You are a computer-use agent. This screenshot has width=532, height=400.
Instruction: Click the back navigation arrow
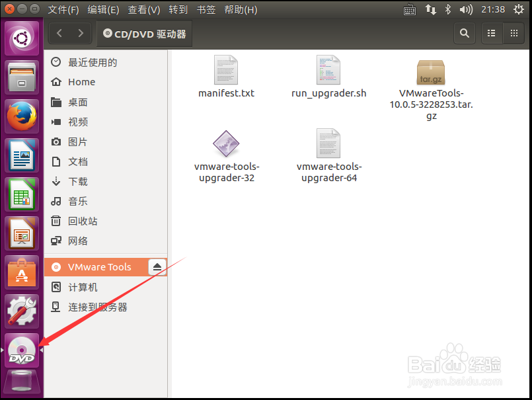(58, 33)
